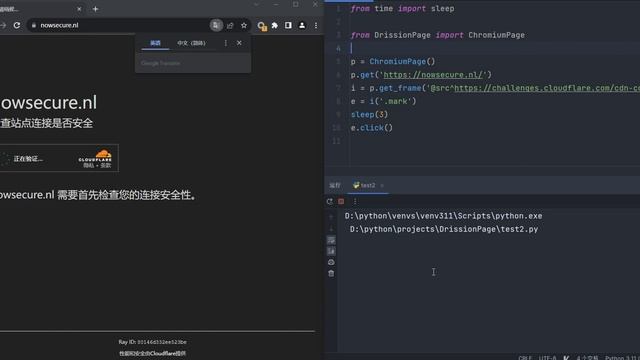Open more run actions three-dot menu

(x=355, y=201)
